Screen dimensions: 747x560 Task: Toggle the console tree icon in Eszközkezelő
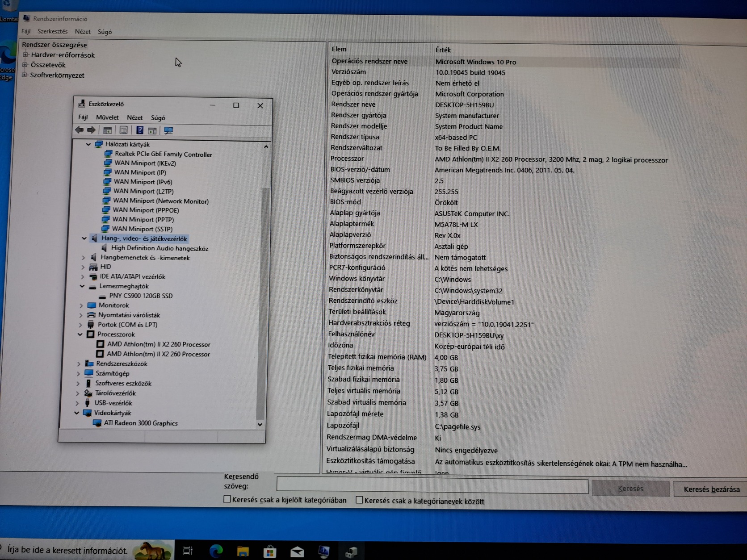(107, 130)
